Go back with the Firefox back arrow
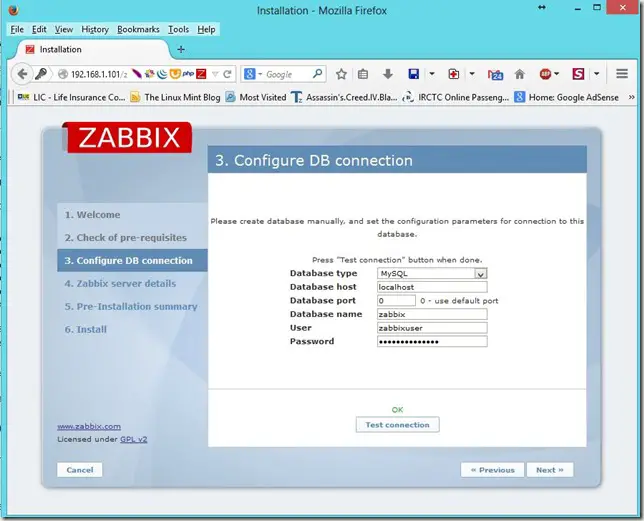The height and width of the screenshot is (521, 644). point(22,74)
